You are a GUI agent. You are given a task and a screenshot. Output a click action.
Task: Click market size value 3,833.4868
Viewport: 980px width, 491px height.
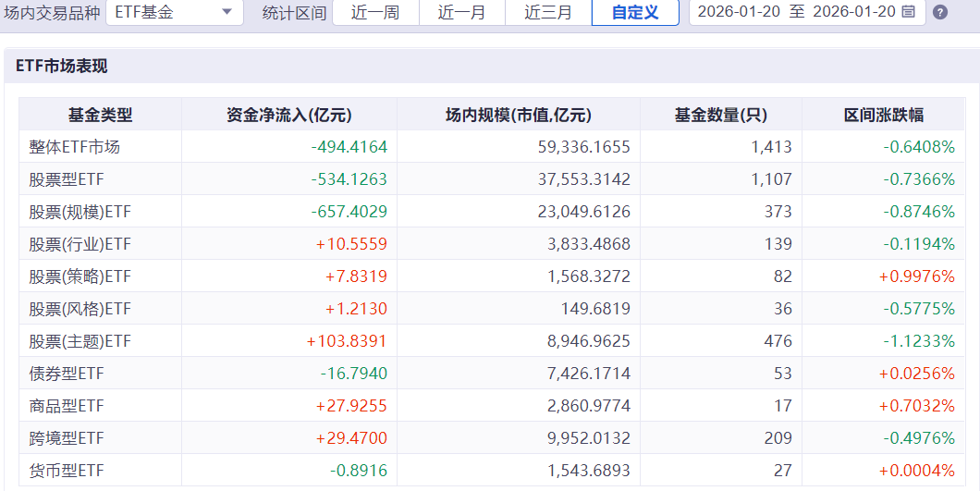pos(589,244)
